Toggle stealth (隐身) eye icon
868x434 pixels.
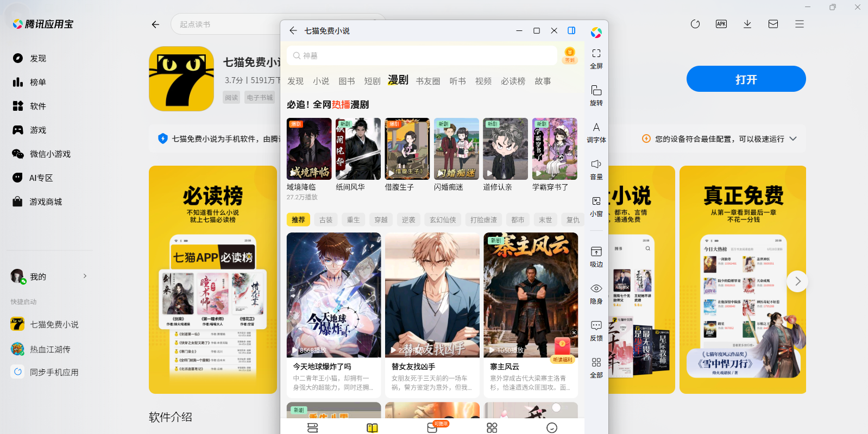[596, 289]
